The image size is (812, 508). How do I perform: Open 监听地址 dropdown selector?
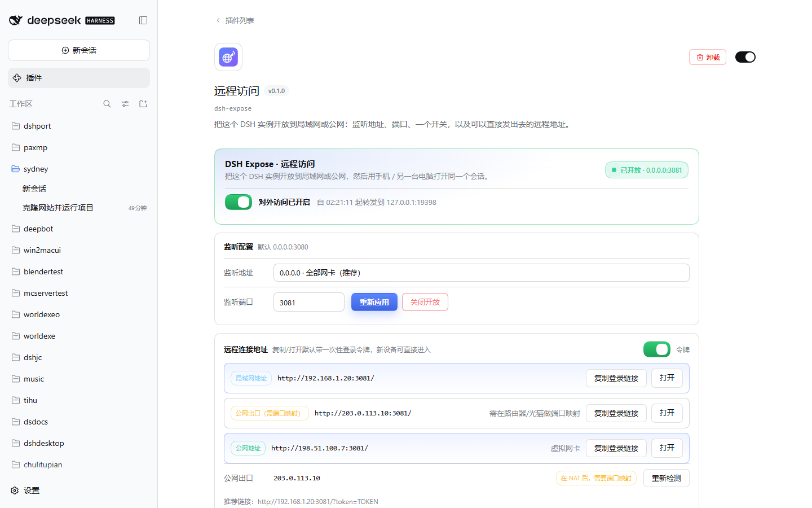click(x=481, y=273)
